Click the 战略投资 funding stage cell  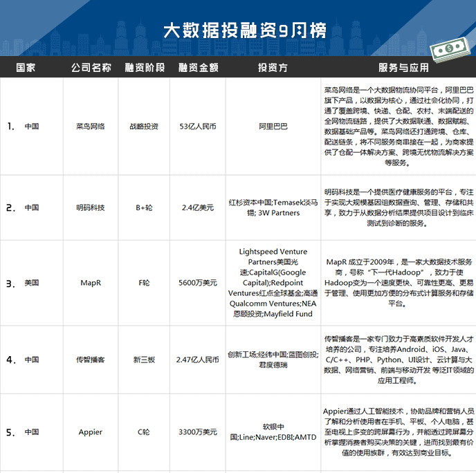[x=144, y=127]
